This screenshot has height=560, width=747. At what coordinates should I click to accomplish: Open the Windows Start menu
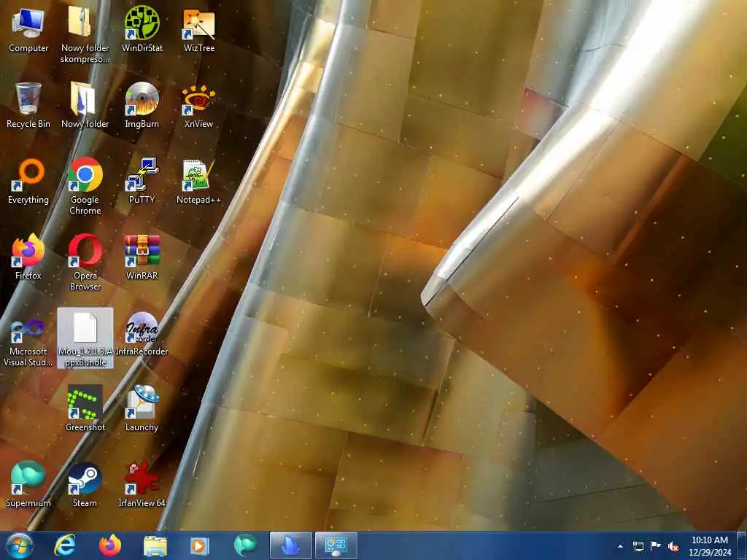(x=19, y=545)
